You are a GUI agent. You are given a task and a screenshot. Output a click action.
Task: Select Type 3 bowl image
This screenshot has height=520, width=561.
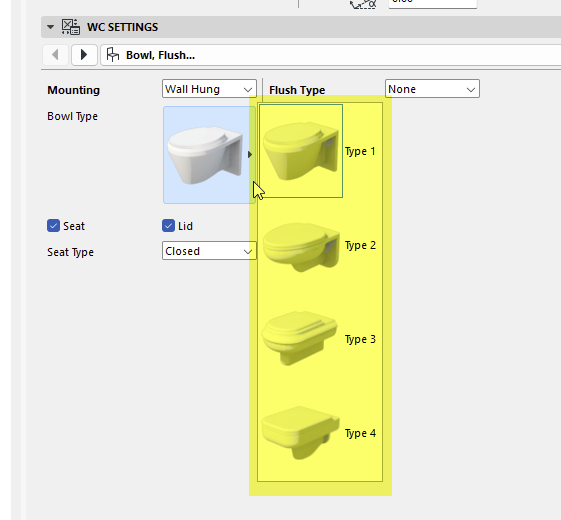pyautogui.click(x=300, y=338)
